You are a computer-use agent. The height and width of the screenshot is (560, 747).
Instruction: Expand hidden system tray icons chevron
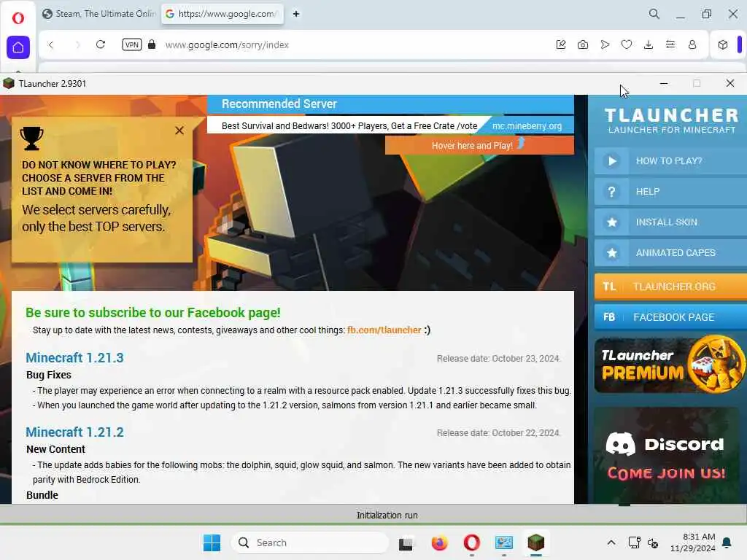(x=611, y=542)
